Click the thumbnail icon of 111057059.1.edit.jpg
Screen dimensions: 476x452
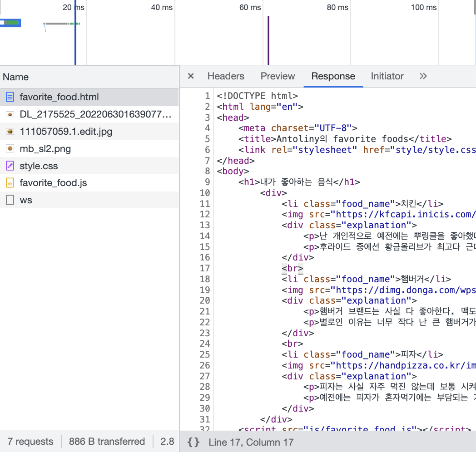[10, 131]
